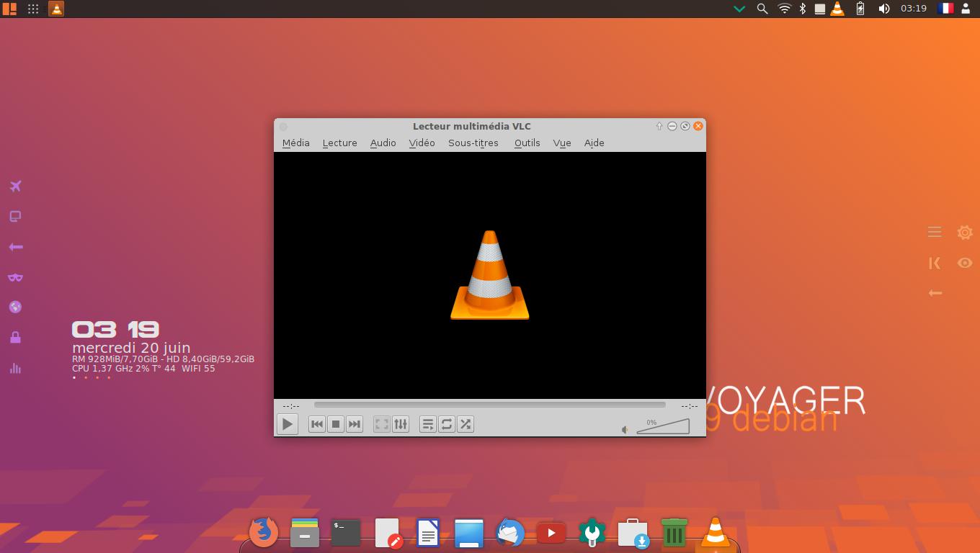980x553 pixels.
Task: Open the green wrench settings tool in dock
Action: point(592,534)
